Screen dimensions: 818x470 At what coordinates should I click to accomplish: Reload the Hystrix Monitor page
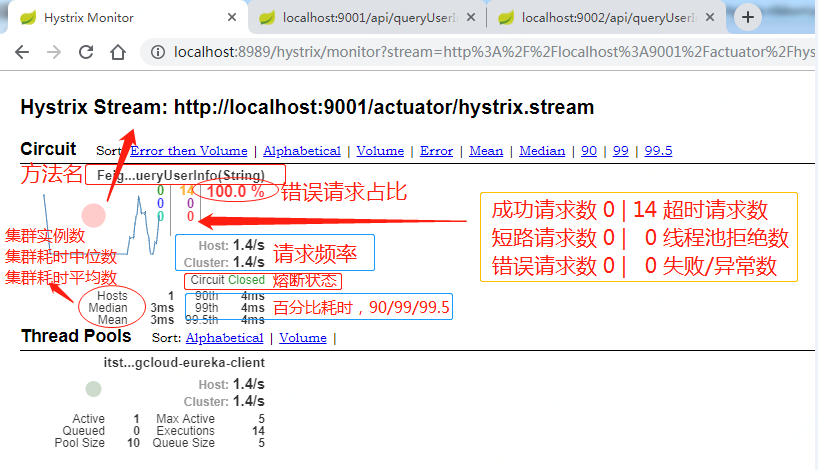click(86, 52)
